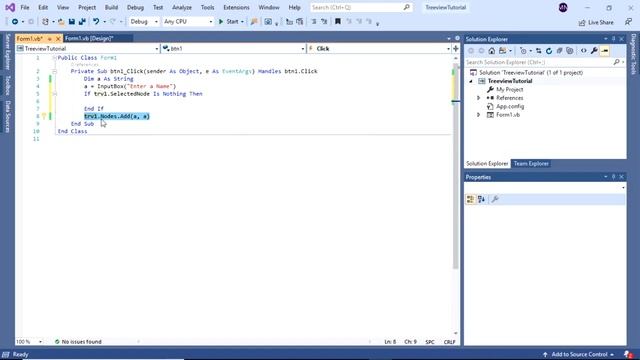The image size is (640, 360).
Task: Open the Extensions menu
Action: click(x=236, y=7)
